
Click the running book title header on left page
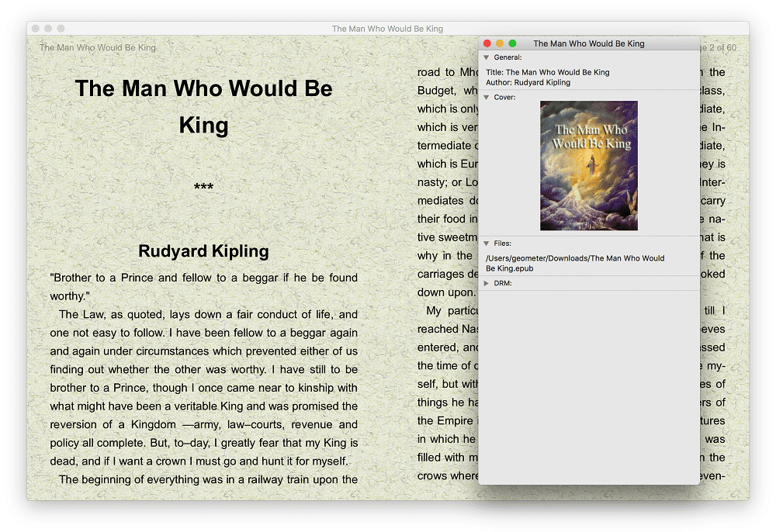click(98, 48)
